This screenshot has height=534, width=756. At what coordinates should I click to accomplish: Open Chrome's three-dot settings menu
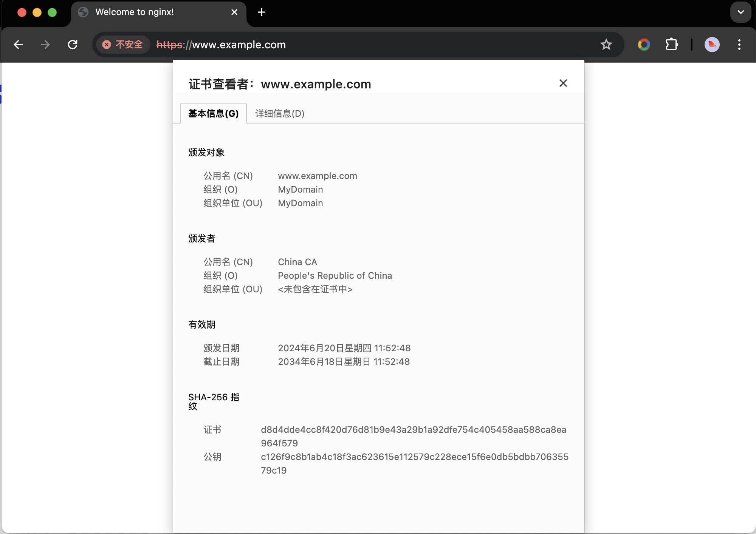(739, 45)
